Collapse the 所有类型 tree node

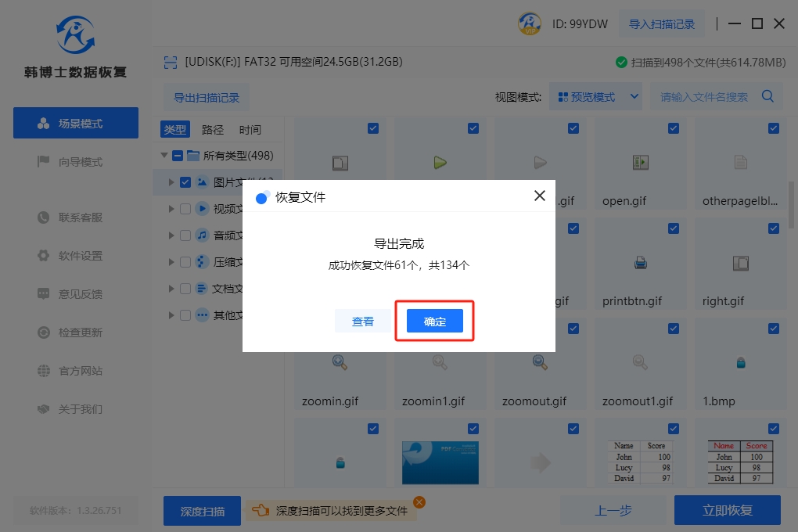pos(164,156)
